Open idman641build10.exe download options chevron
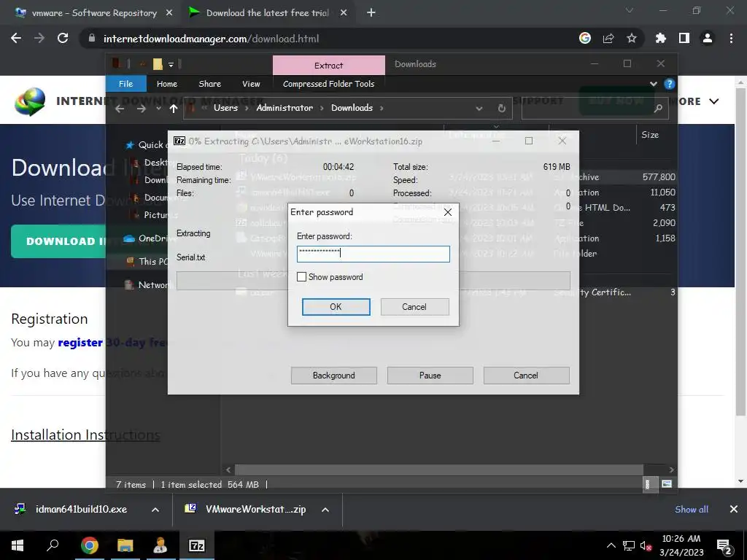Viewport: 747px width, 560px height. [155, 510]
